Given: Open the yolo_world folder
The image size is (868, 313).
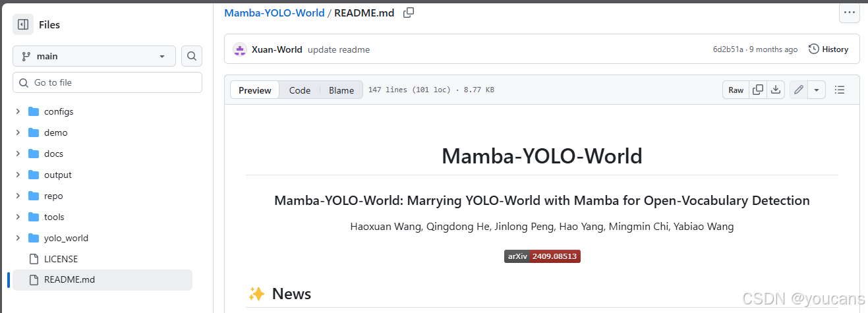Looking at the screenshot, I should [x=66, y=238].
